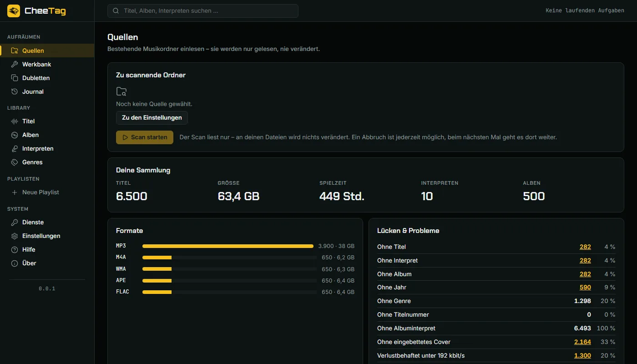637x364 pixels.
Task: Open the 1.300 link for Verlustbehaftet under 192 kbit/s
Action: pos(582,355)
